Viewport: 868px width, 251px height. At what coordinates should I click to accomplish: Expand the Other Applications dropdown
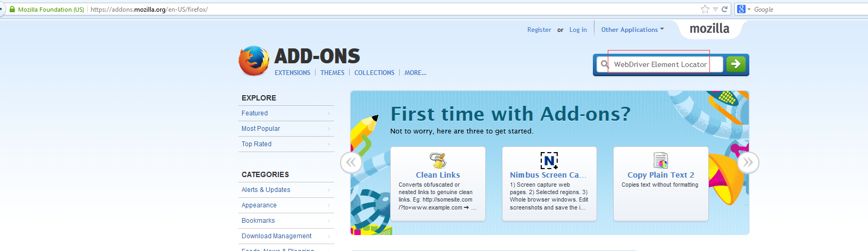[632, 30]
